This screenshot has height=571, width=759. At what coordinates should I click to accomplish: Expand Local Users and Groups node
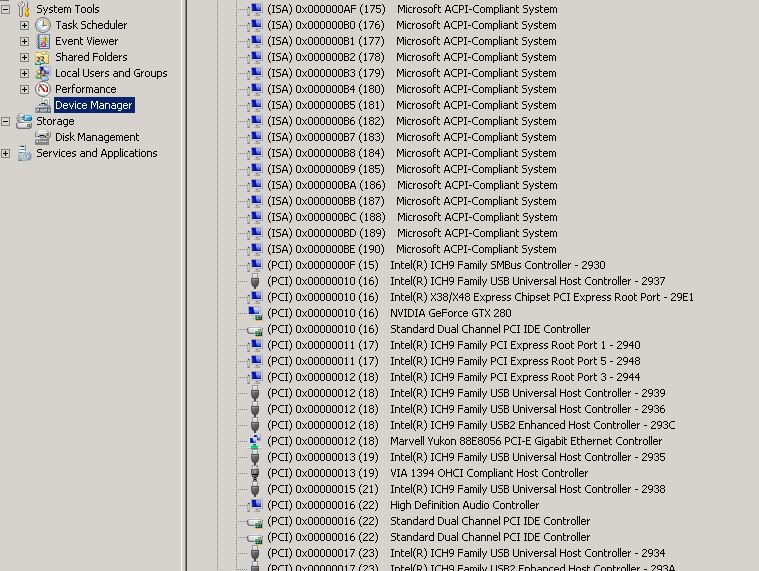coord(24,73)
